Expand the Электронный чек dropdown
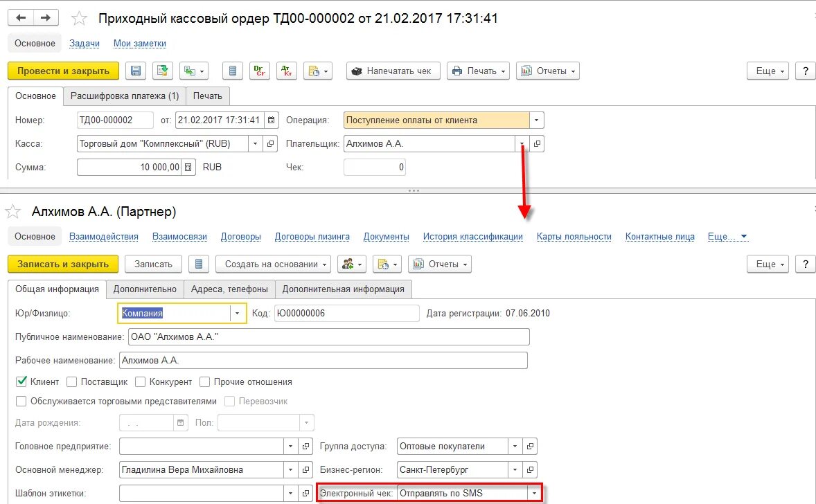816x504 pixels. pyautogui.click(x=534, y=493)
